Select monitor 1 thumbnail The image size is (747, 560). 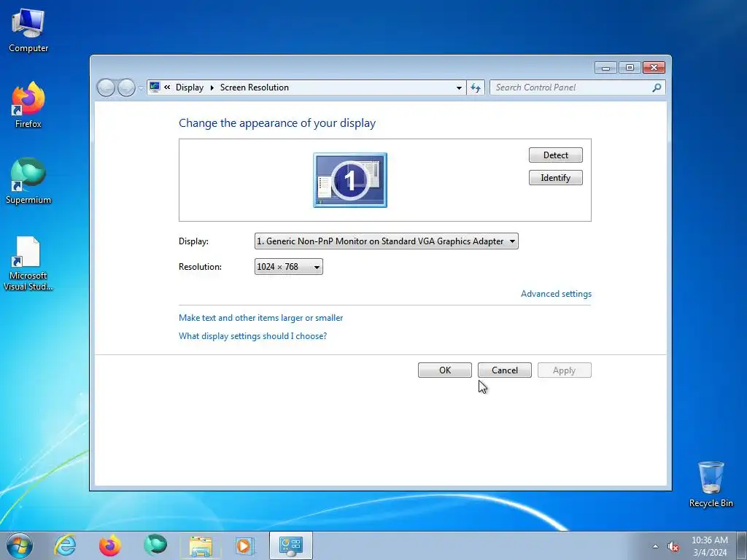(350, 180)
